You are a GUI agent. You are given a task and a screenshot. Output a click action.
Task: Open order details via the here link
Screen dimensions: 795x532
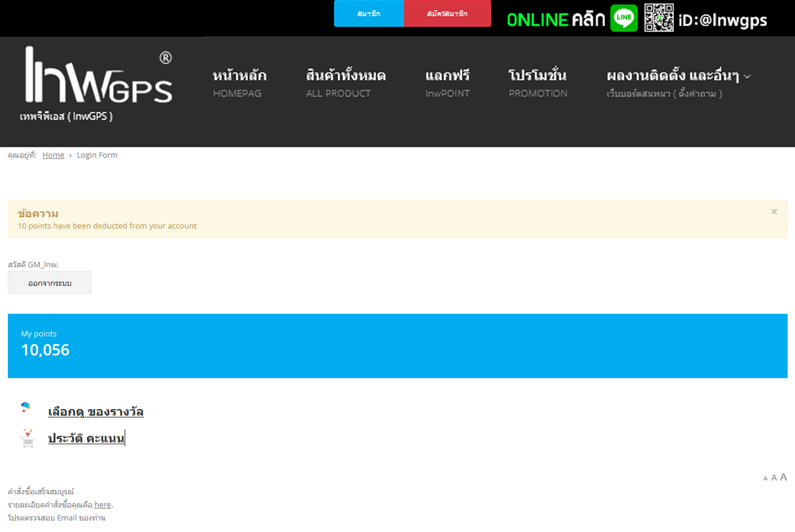tap(102, 504)
